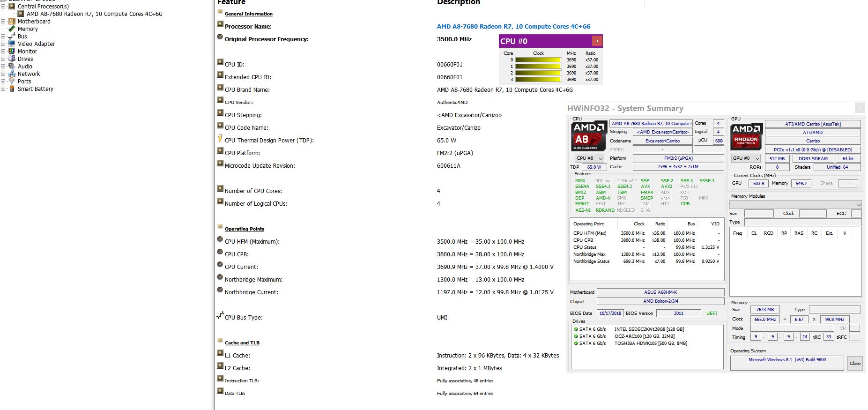
Task: Open the Memory Modules dropdown
Action: point(795,205)
